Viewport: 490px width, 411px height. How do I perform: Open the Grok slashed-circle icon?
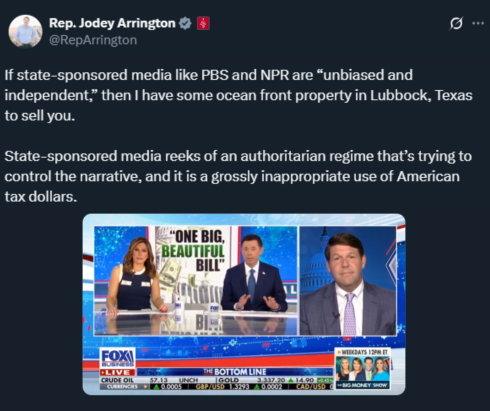point(456,23)
